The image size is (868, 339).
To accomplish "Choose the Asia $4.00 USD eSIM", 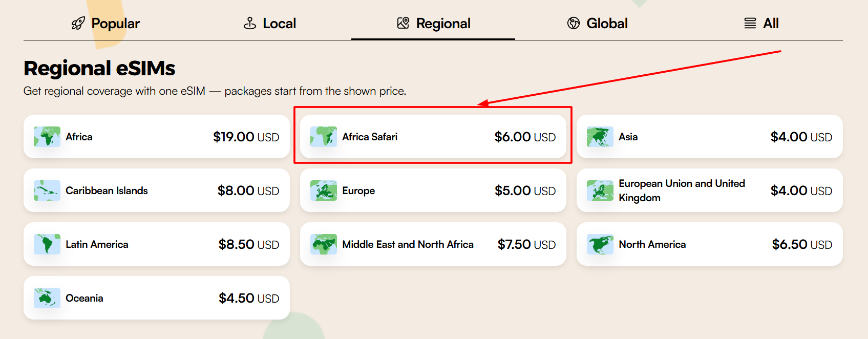I will coord(710,137).
